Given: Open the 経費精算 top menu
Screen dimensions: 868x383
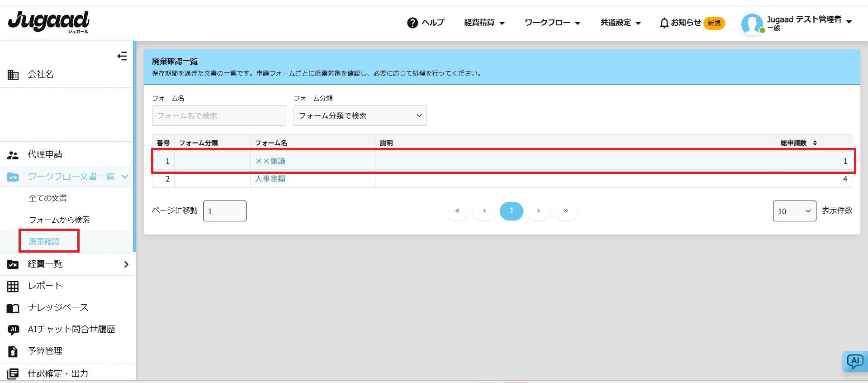Looking at the screenshot, I should [x=484, y=23].
